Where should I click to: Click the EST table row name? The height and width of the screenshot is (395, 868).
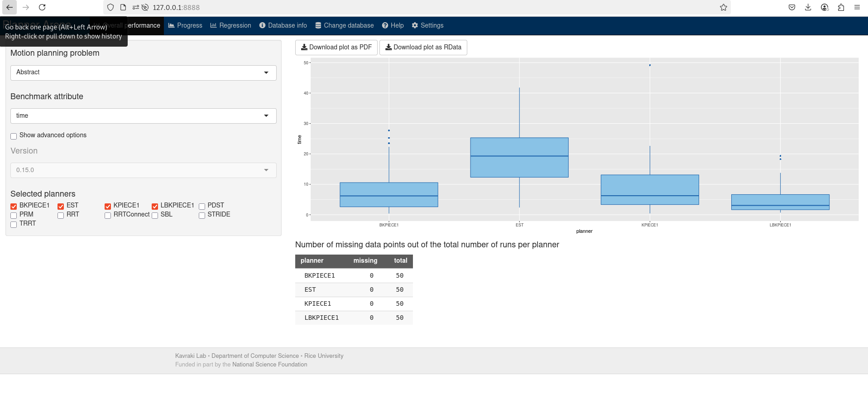(310, 290)
